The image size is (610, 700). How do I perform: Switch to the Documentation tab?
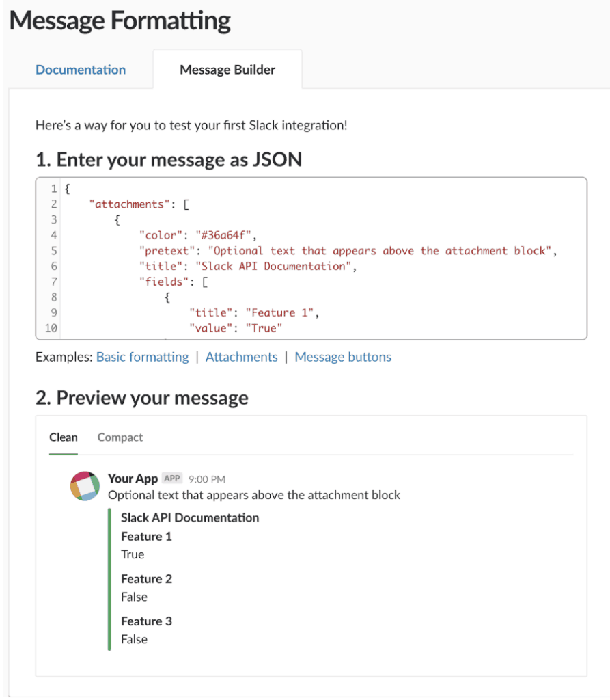coord(80,69)
